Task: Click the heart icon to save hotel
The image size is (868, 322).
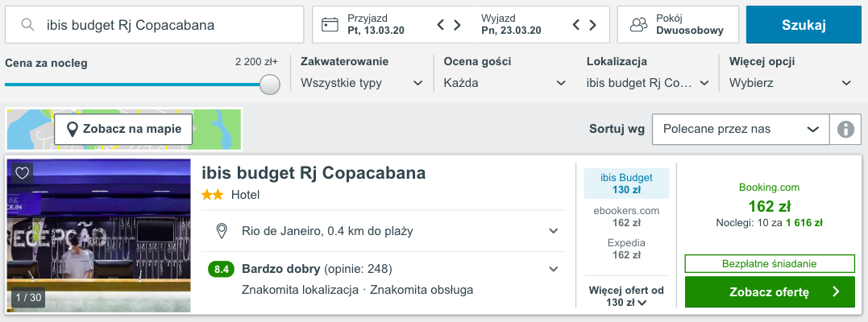Action: 23,172
